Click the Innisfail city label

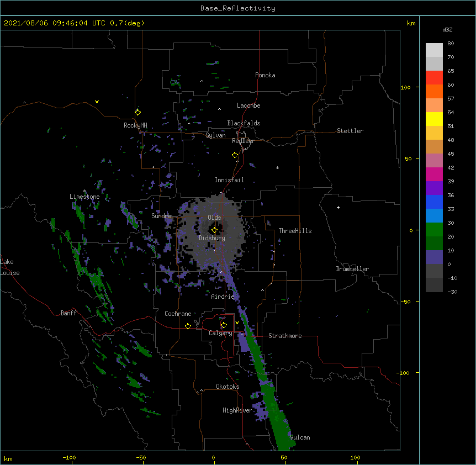[x=229, y=180]
